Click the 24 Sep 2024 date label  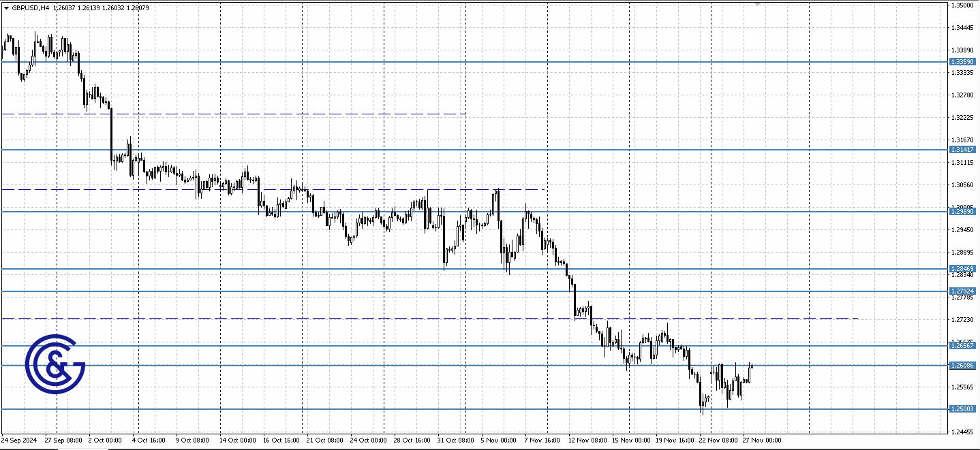coord(18,440)
